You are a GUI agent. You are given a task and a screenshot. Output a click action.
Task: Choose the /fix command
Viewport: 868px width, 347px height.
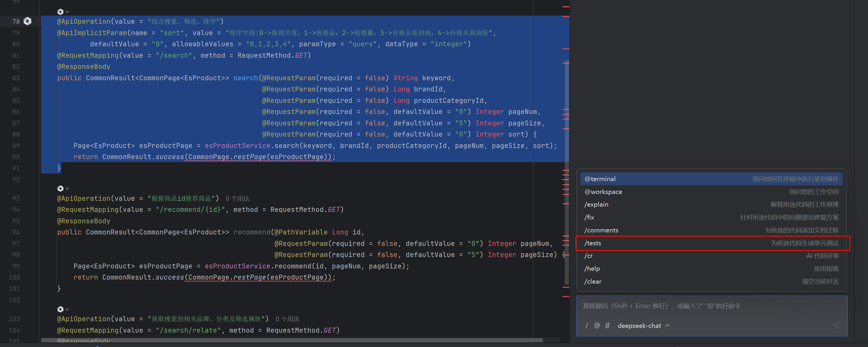pyautogui.click(x=711, y=217)
